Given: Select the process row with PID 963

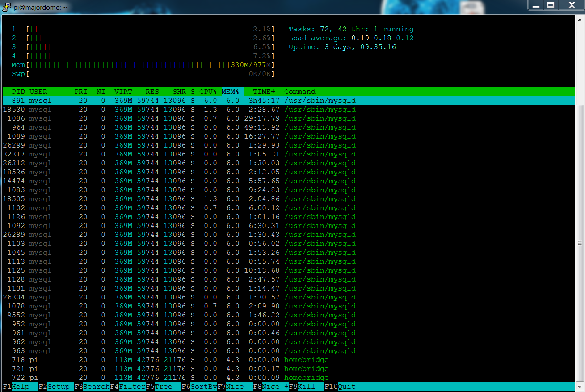Looking at the screenshot, I should [x=288, y=351].
